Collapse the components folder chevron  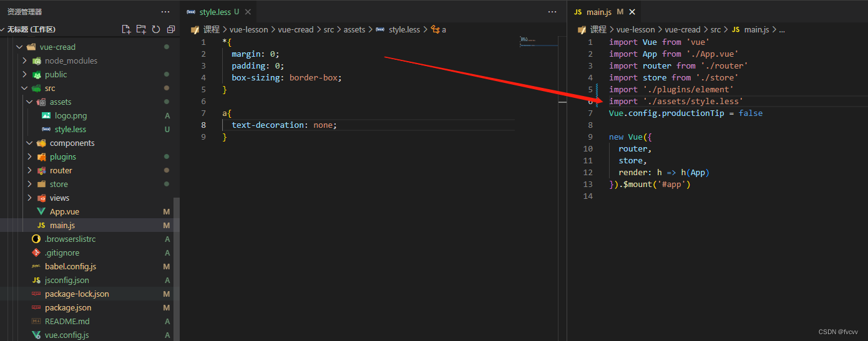[x=29, y=143]
